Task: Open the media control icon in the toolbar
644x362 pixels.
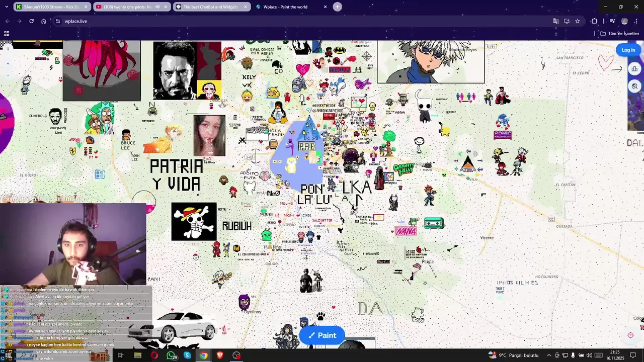Action: click(x=612, y=21)
